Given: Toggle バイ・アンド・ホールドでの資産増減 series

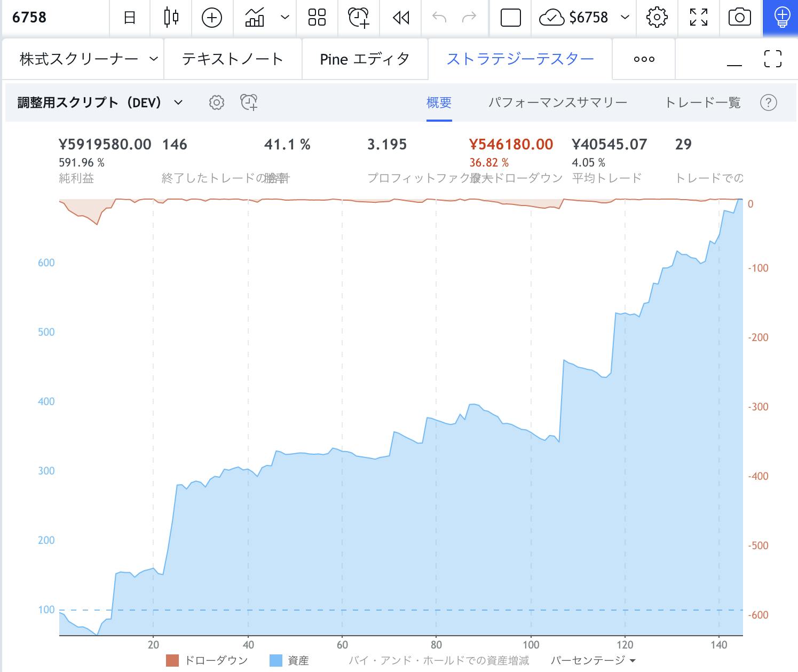Looking at the screenshot, I should coord(439,661).
